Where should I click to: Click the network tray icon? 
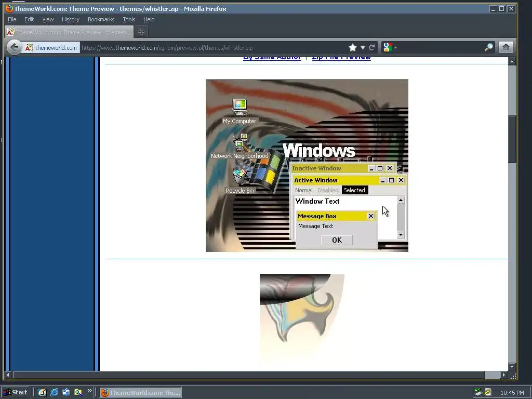[x=478, y=392]
